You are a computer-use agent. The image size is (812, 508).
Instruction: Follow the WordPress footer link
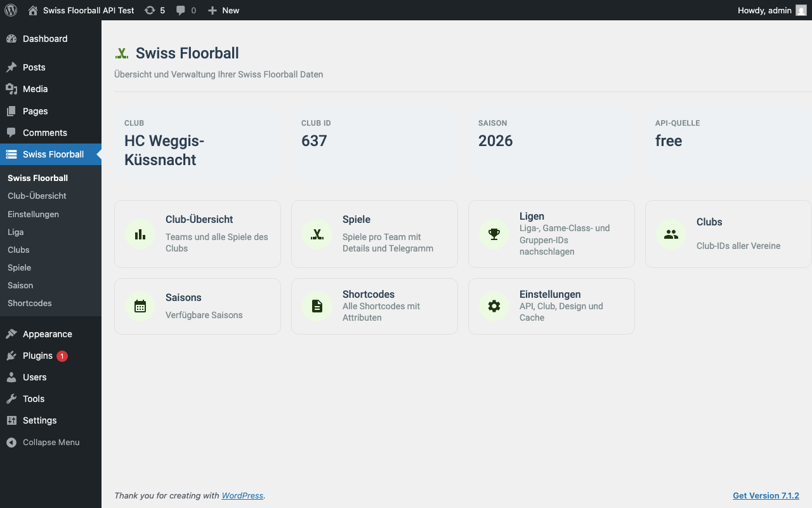coord(242,495)
